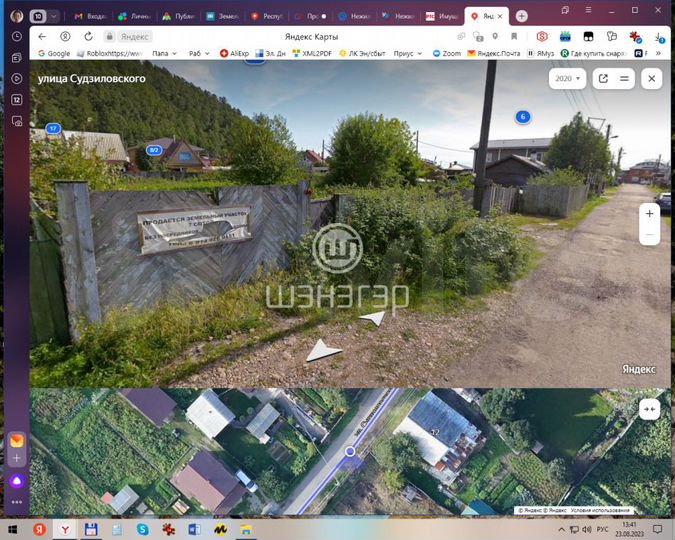Open the sidebar video player icon
This screenshot has width=675, height=540.
click(17, 79)
